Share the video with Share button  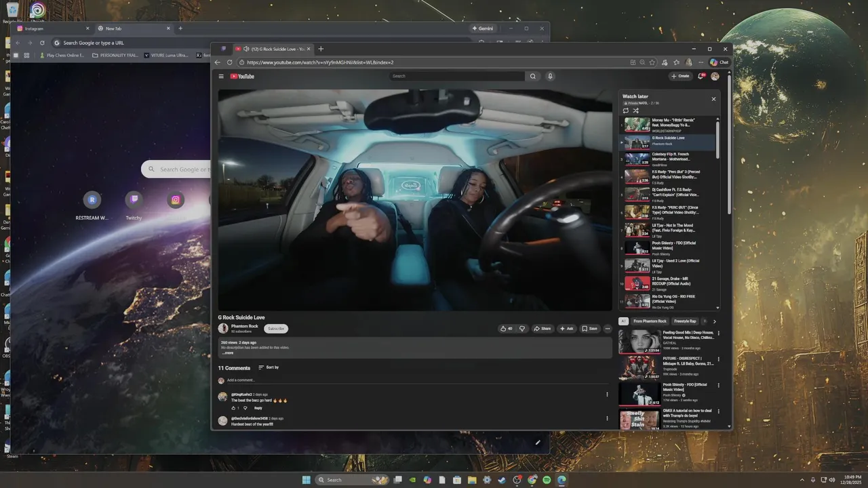(x=542, y=328)
